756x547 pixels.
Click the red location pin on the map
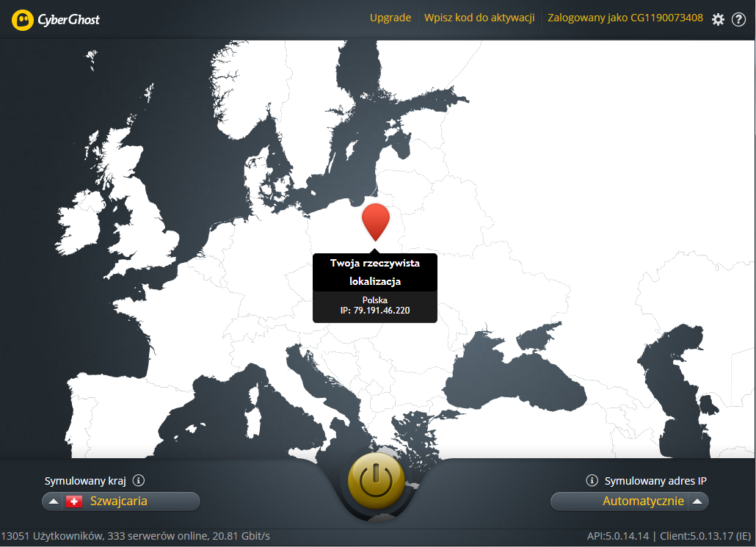click(376, 222)
